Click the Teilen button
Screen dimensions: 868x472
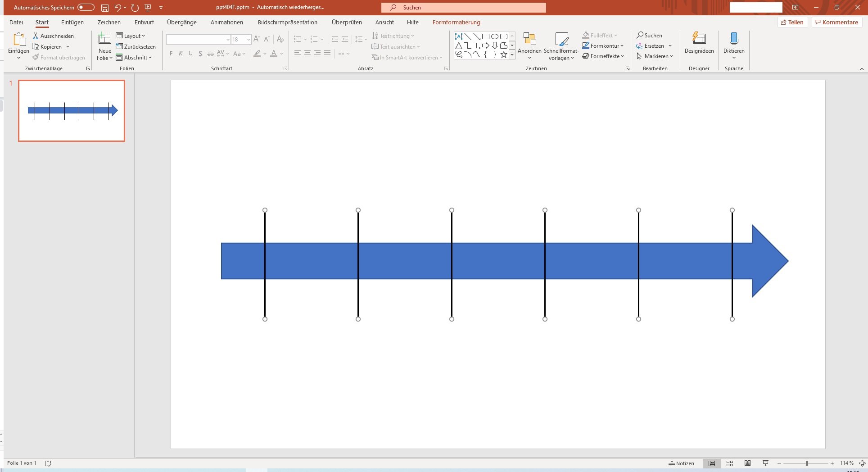pos(793,22)
